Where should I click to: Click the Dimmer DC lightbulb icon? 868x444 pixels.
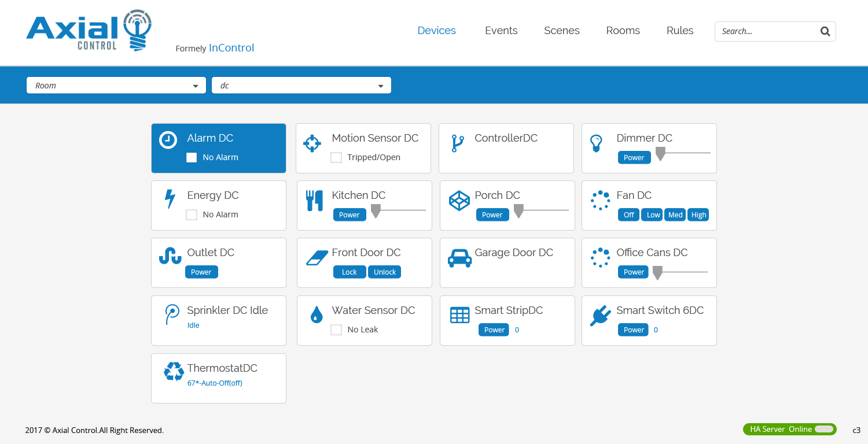tap(595, 143)
